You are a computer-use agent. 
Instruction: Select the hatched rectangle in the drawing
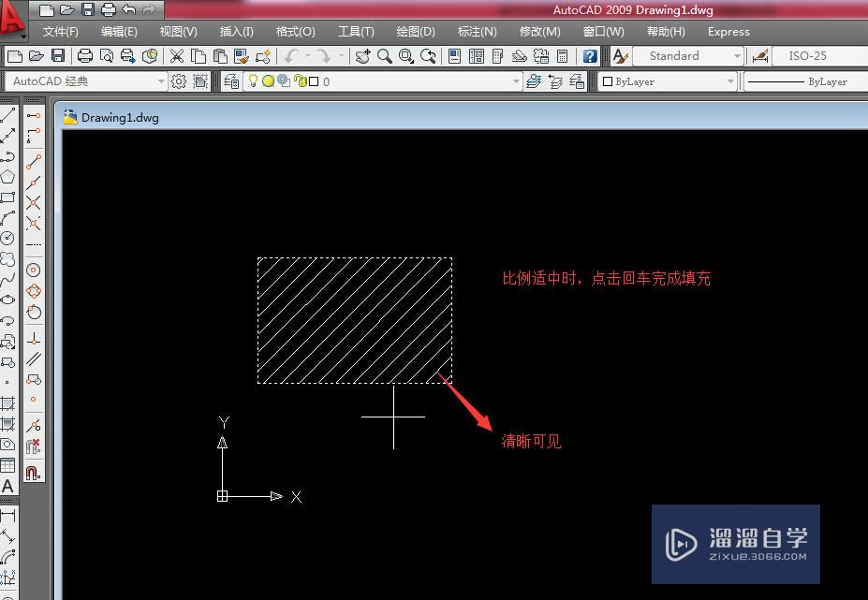(x=355, y=320)
